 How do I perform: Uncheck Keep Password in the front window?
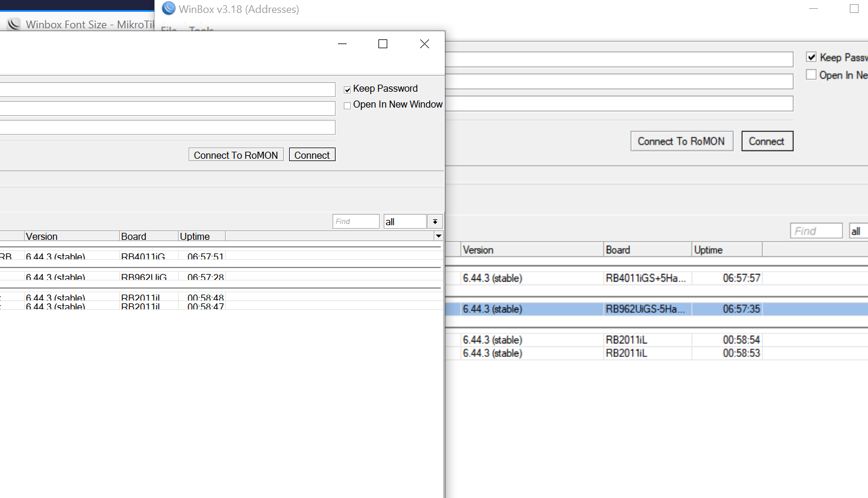click(347, 89)
